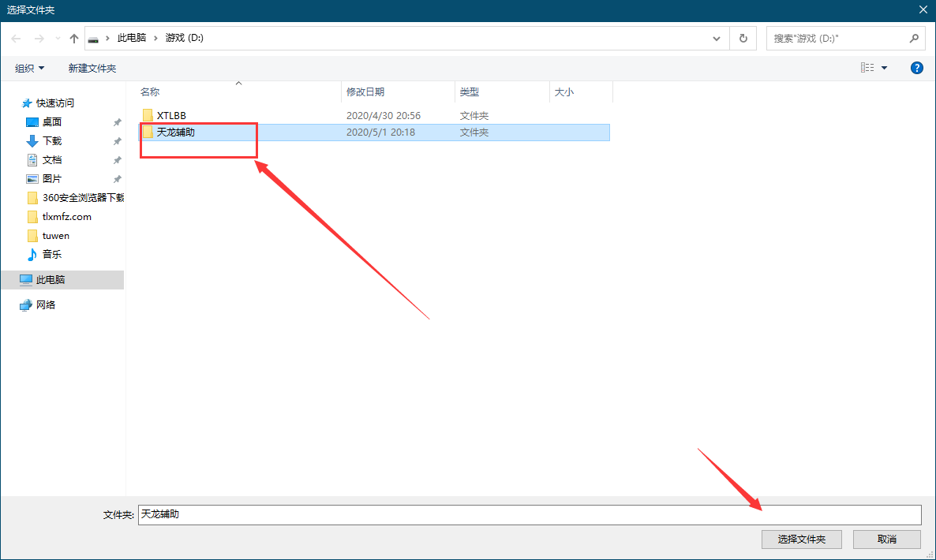Change the view layout icon
Image resolution: width=936 pixels, height=560 pixels.
point(867,68)
